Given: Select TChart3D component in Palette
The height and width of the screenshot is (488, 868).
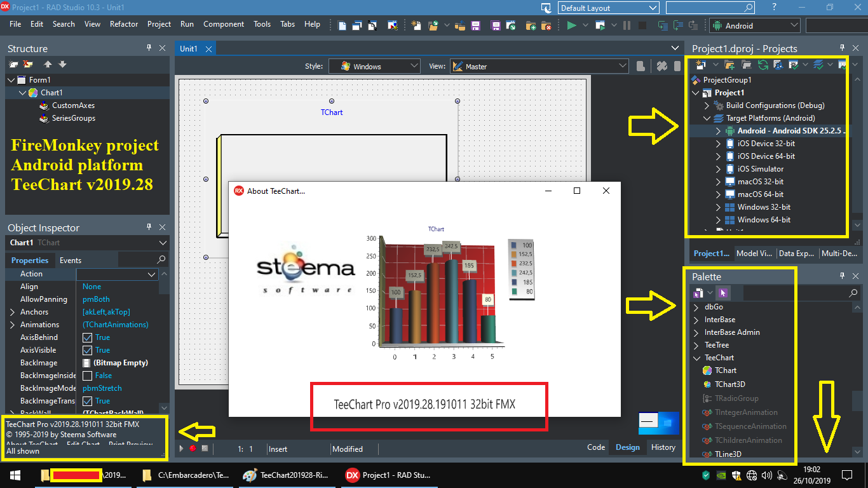Looking at the screenshot, I should point(730,384).
